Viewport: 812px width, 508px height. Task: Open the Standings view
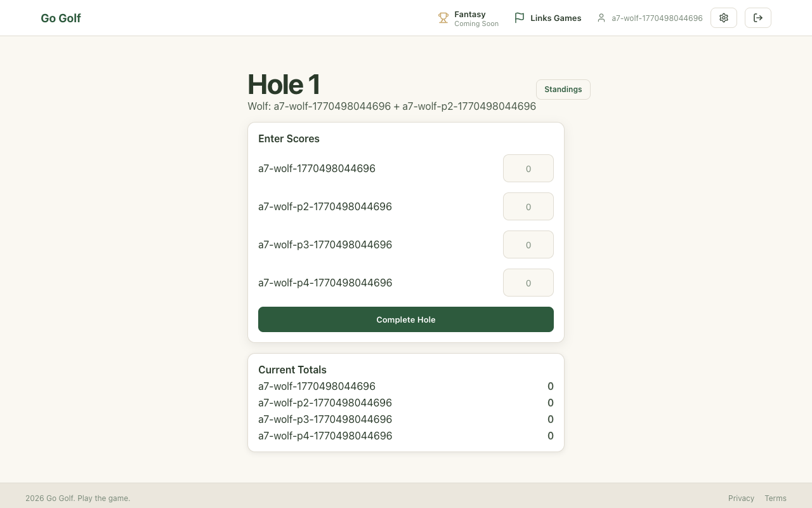[563, 90]
